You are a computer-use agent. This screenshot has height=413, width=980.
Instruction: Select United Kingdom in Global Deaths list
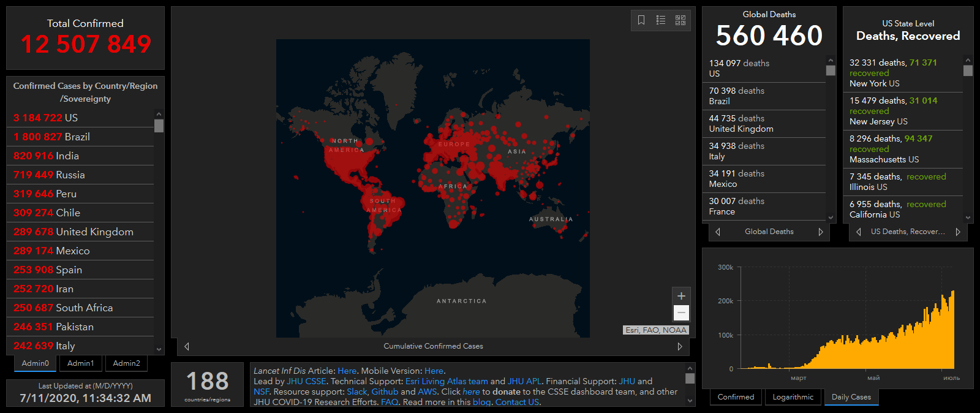click(741, 123)
